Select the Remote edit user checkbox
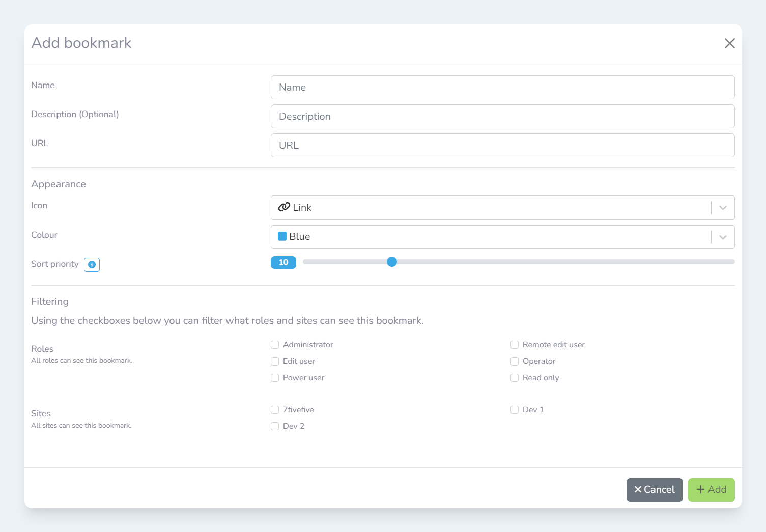 click(515, 345)
